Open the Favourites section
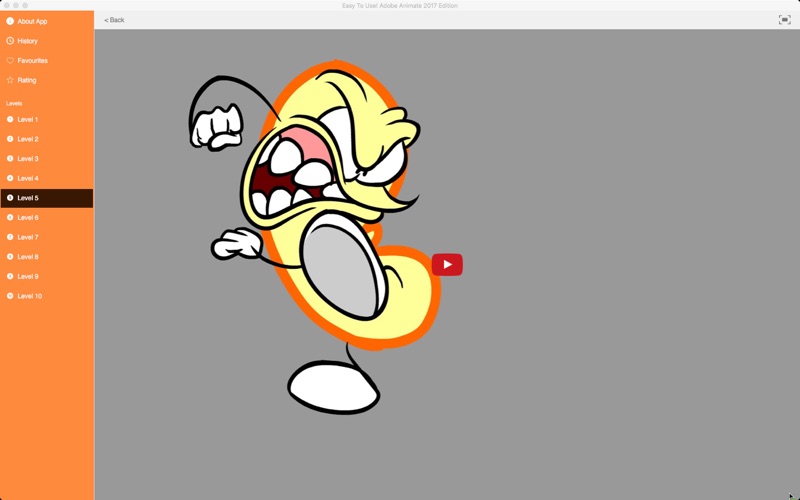Image resolution: width=800 pixels, height=500 pixels. (47, 60)
